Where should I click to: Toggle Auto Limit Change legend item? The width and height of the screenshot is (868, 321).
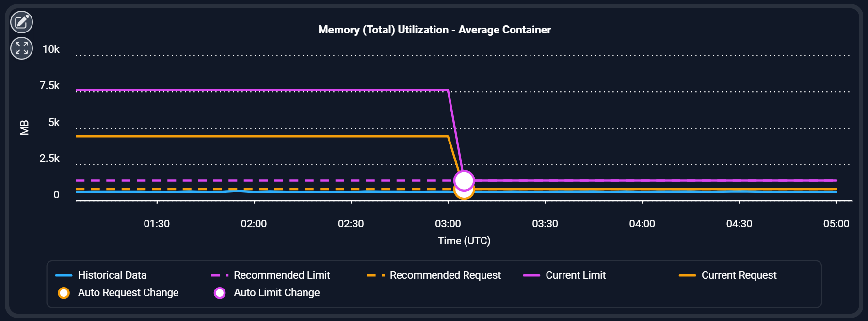276,293
